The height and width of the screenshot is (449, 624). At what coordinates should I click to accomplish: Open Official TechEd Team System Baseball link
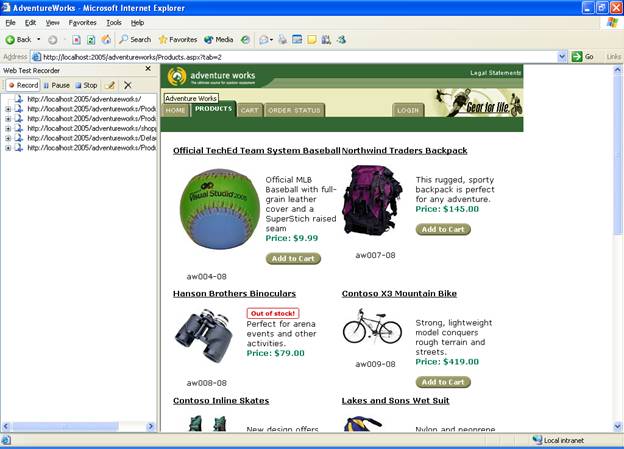pos(257,151)
